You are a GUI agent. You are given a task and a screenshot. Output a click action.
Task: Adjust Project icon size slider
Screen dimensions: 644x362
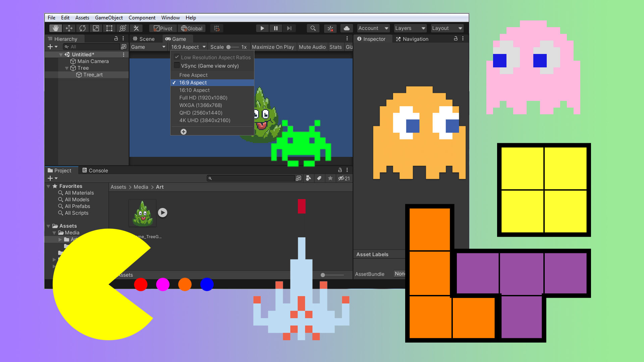332,275
